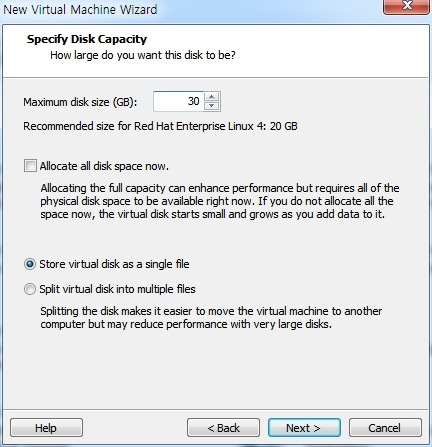The image size is (432, 447).
Task: Click the recommended size for Red Hat text
Action: pos(160,126)
